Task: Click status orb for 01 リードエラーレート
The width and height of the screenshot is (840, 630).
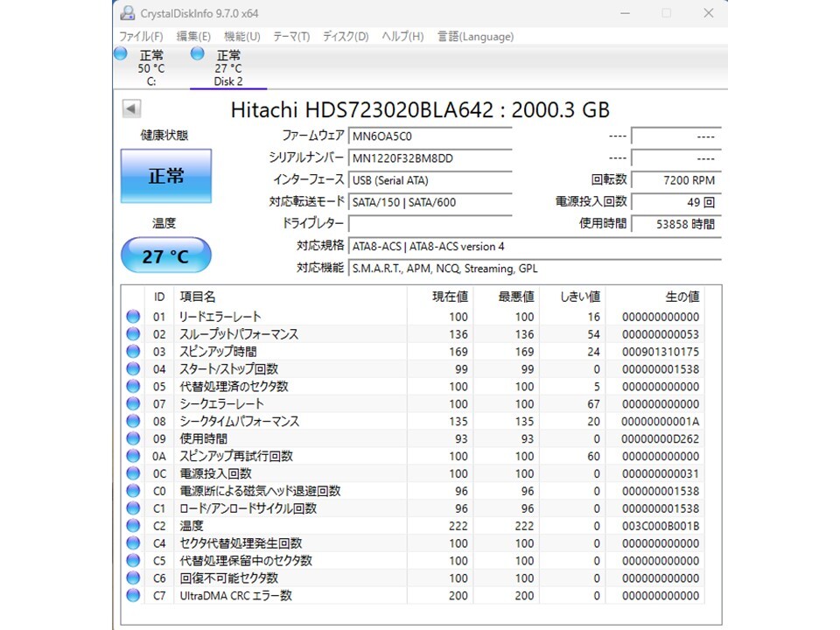Action: (x=133, y=317)
